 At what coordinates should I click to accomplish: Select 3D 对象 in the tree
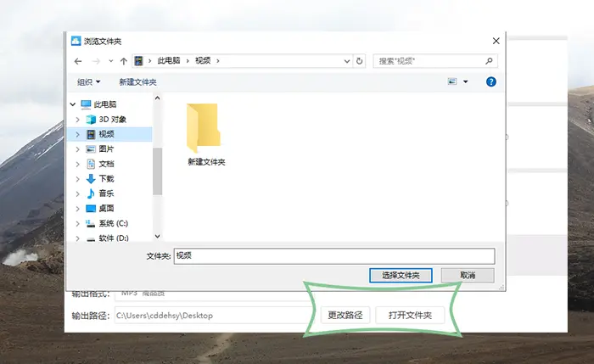click(x=113, y=120)
